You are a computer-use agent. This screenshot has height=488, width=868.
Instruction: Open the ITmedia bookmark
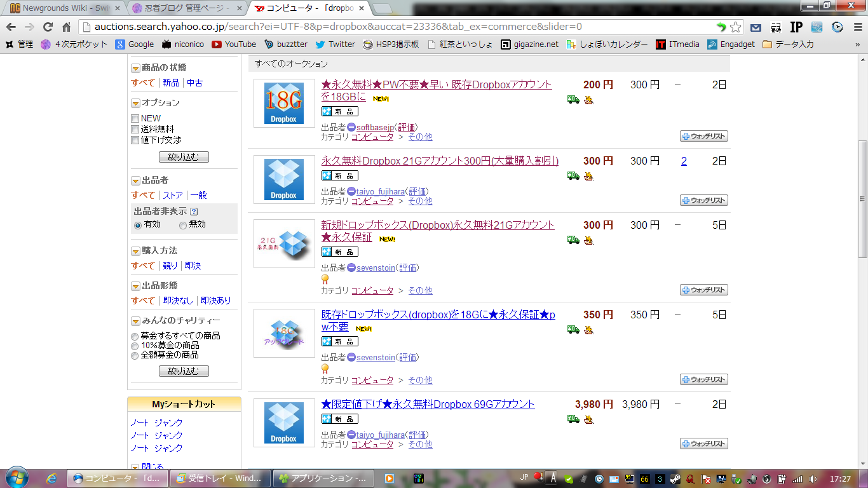coord(677,44)
